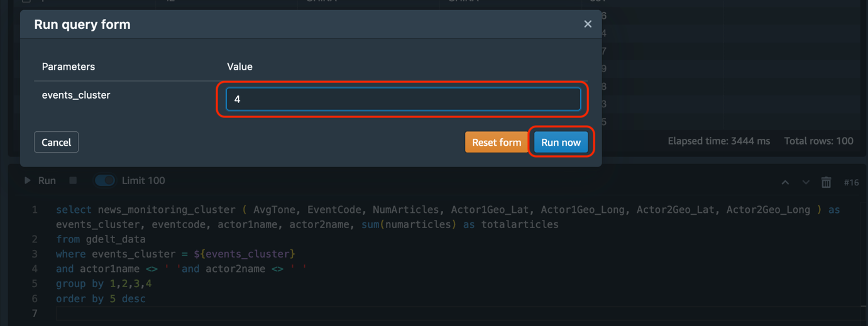This screenshot has height=326, width=868.
Task: Stop the running query with square icon
Action: (73, 181)
